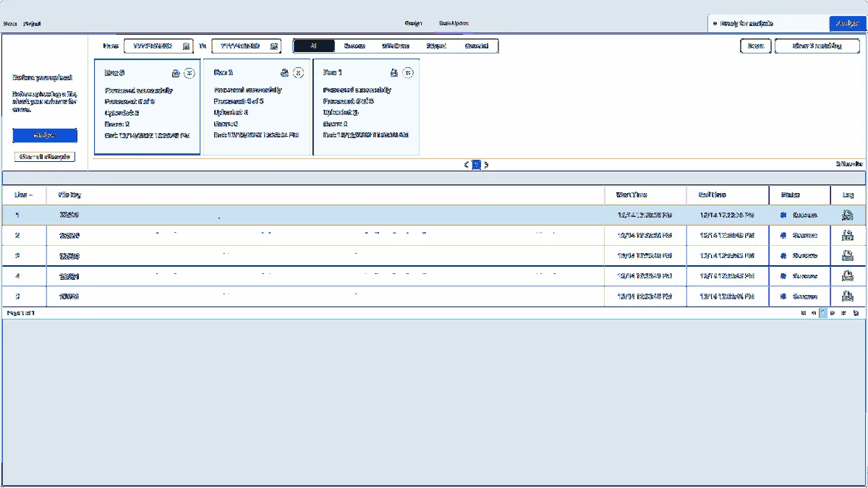The height and width of the screenshot is (488, 868).
Task: Click the current page number in table pager
Action: [x=823, y=313]
